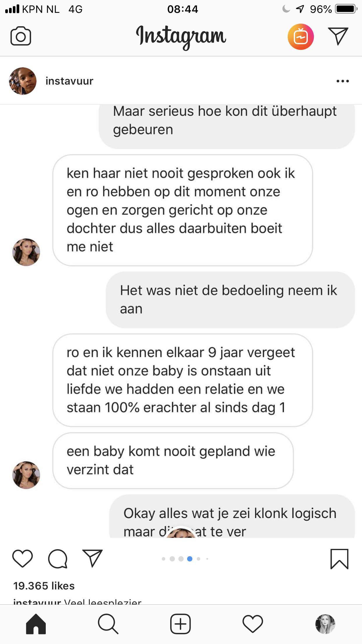This screenshot has width=362, height=644.
Task: View the 19.365 likes list
Action: 44,586
